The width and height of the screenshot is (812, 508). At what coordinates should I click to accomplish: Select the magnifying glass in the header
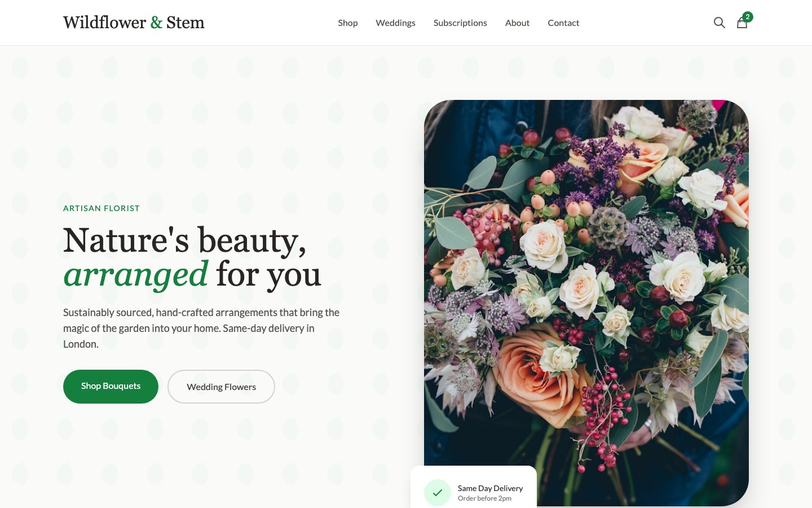click(x=720, y=23)
